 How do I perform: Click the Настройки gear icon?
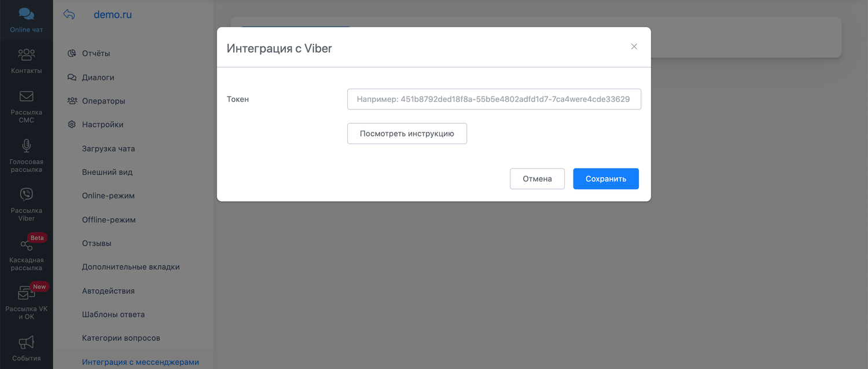tap(72, 124)
